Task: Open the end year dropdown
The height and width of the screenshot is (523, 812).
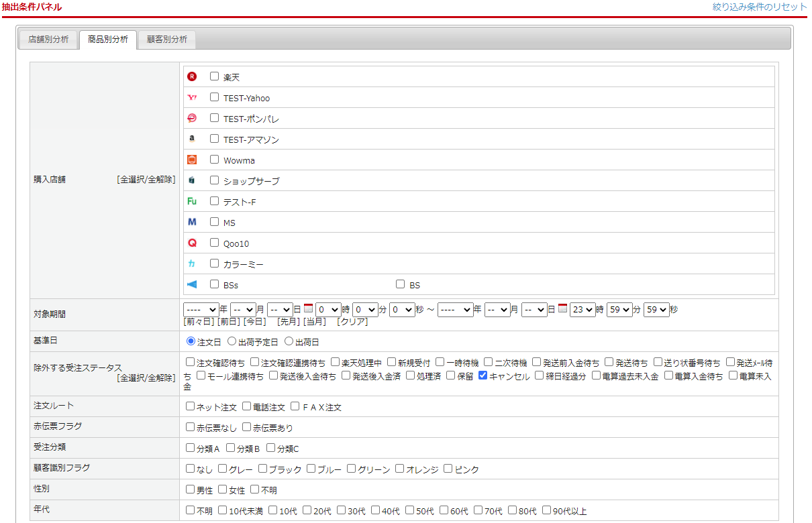Action: (455, 310)
